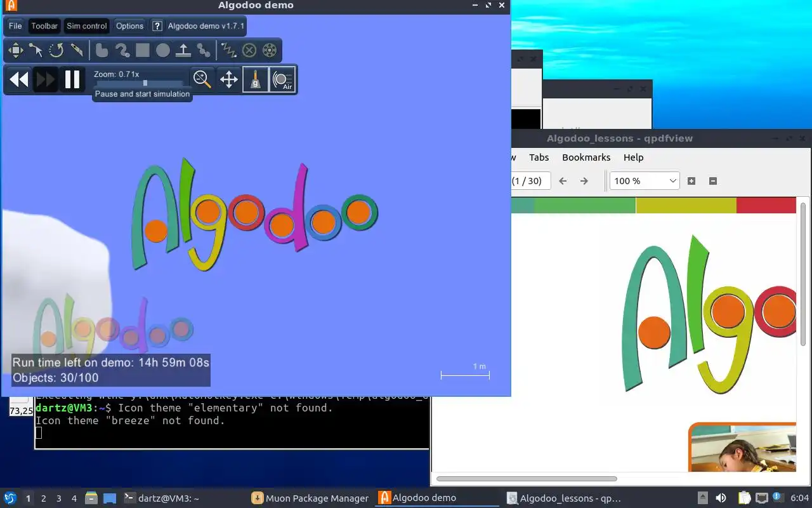Screen dimensions: 812x508
Task: Click the Objects: 30/100 status text
Action: pos(56,378)
